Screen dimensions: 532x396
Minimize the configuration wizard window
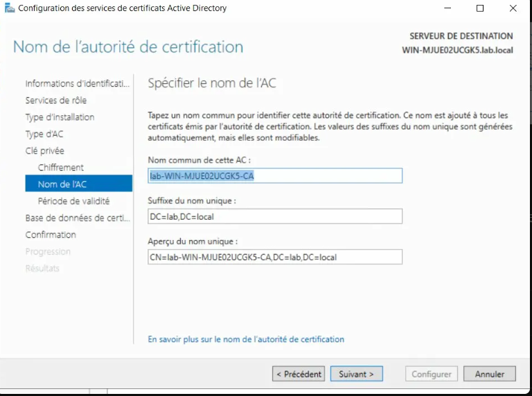447,8
